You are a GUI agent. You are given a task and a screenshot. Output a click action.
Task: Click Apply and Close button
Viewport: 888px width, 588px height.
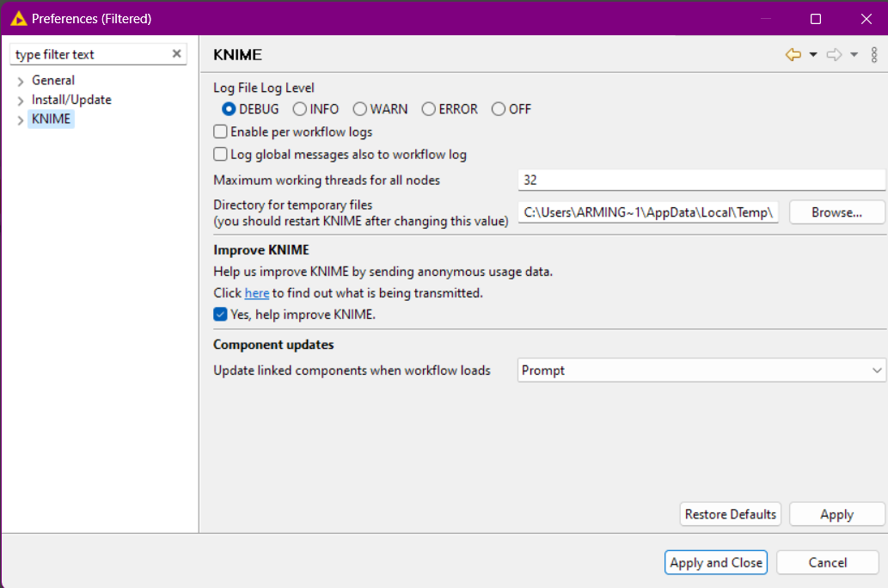(x=716, y=562)
